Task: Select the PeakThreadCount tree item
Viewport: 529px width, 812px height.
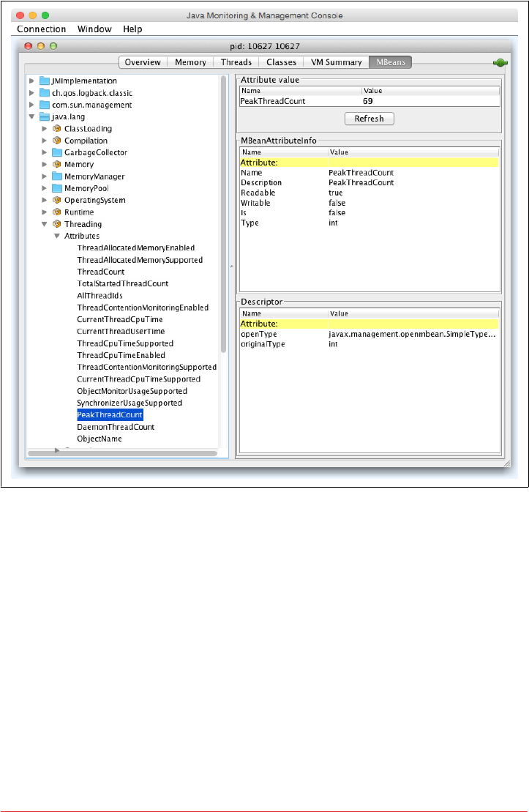Action: pos(110,415)
